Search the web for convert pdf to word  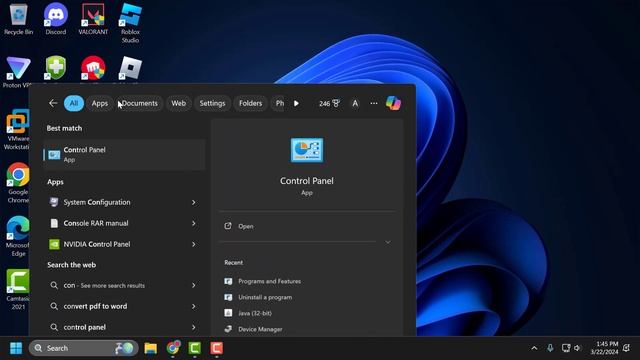point(116,306)
